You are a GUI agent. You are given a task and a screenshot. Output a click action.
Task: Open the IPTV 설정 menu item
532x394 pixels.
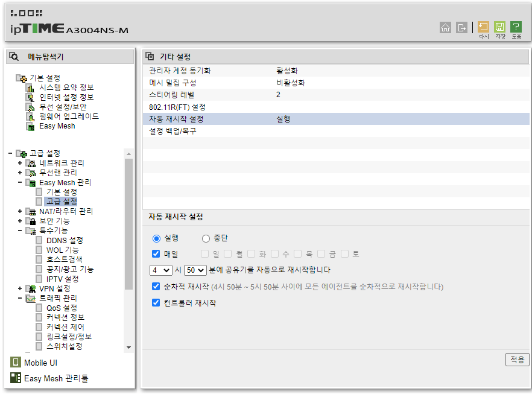point(63,279)
